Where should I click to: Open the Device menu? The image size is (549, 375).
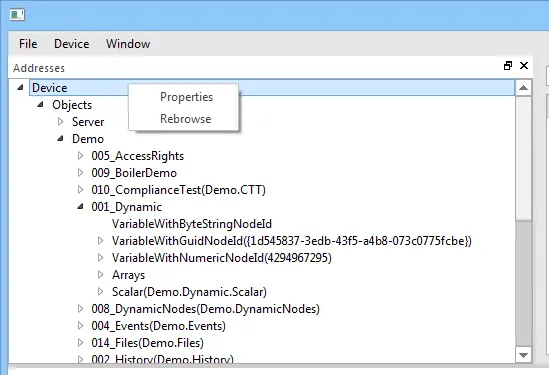click(71, 44)
